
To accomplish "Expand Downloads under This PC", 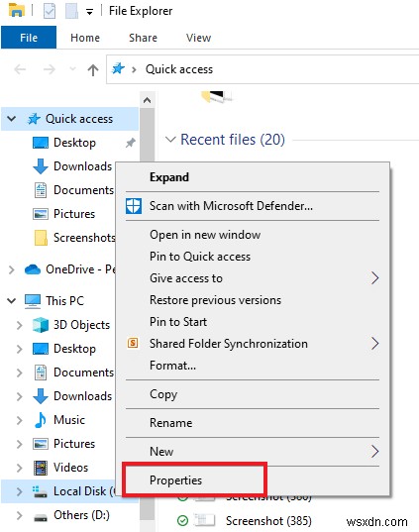I will (20, 396).
